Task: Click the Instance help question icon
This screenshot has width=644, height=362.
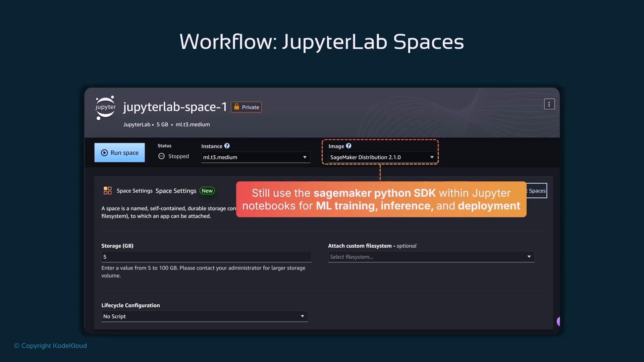Action: coord(227,146)
